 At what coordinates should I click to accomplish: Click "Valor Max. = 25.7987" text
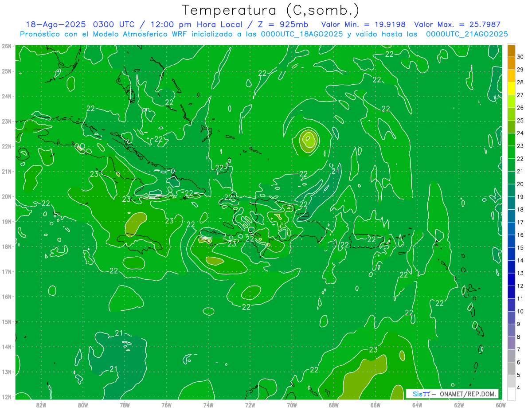tap(457, 24)
